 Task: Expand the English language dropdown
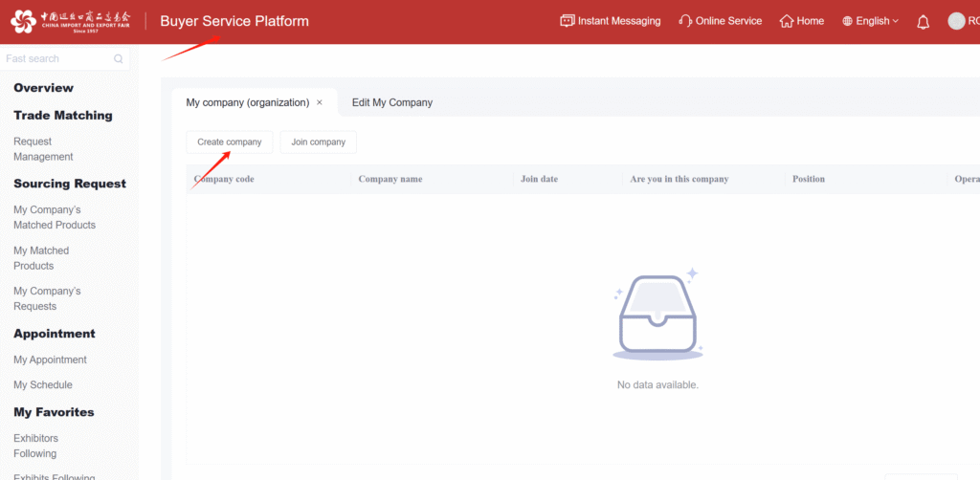(870, 21)
